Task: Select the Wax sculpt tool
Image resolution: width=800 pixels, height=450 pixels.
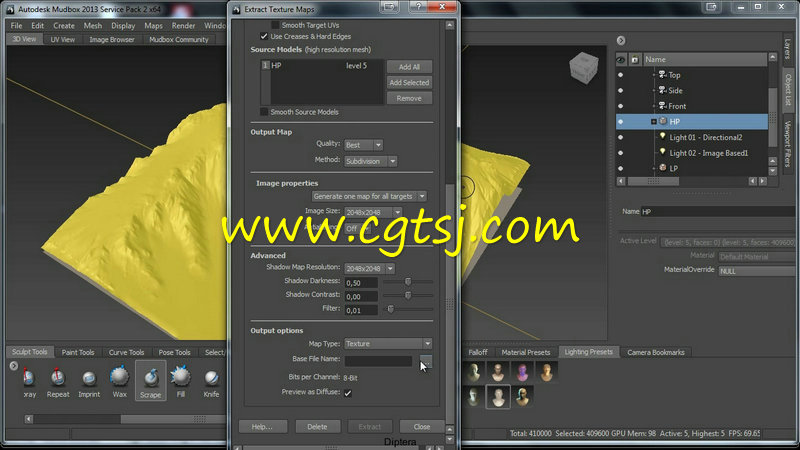Action: (x=119, y=381)
